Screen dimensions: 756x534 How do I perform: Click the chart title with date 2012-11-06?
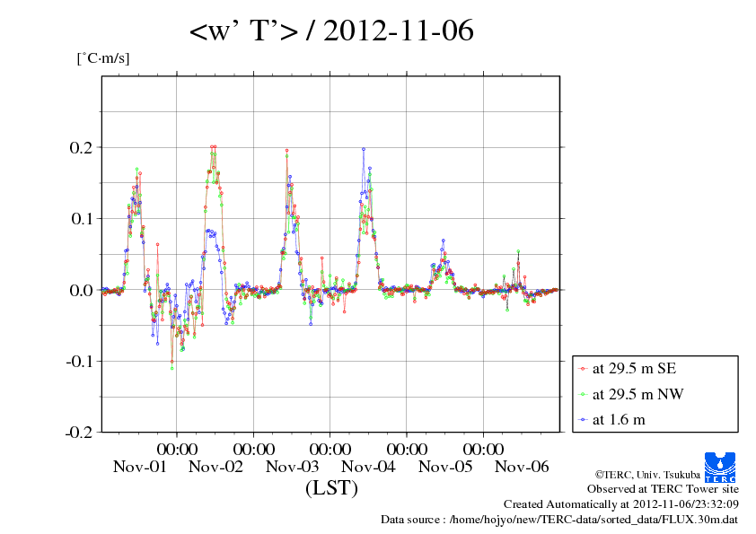pos(331,32)
